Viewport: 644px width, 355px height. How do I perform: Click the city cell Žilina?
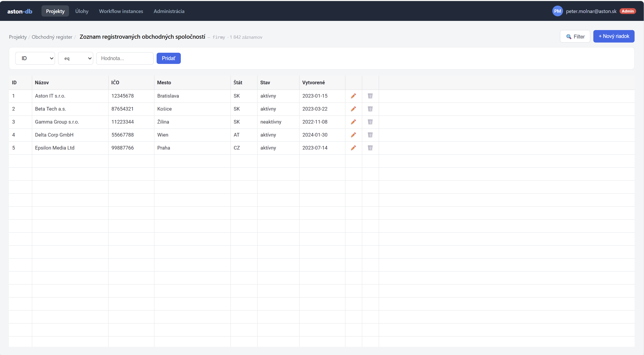(x=192, y=122)
